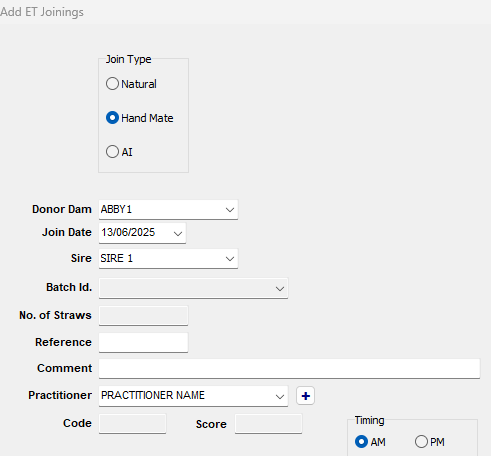Screen dimensions: 491x456
Task: Click the SIRE 1 text in Sire box
Action: [117, 258]
